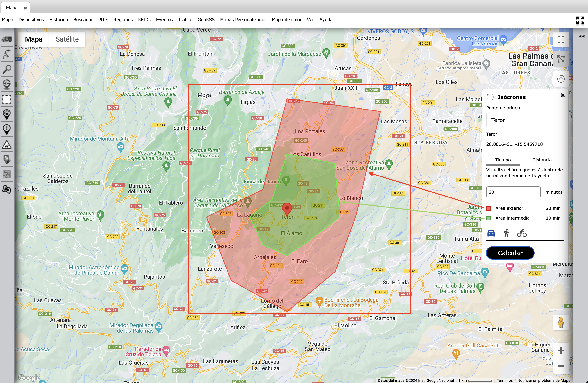The image size is (588, 383).
Task: Click the '20 min' Área exterior value
Action: [x=553, y=208]
